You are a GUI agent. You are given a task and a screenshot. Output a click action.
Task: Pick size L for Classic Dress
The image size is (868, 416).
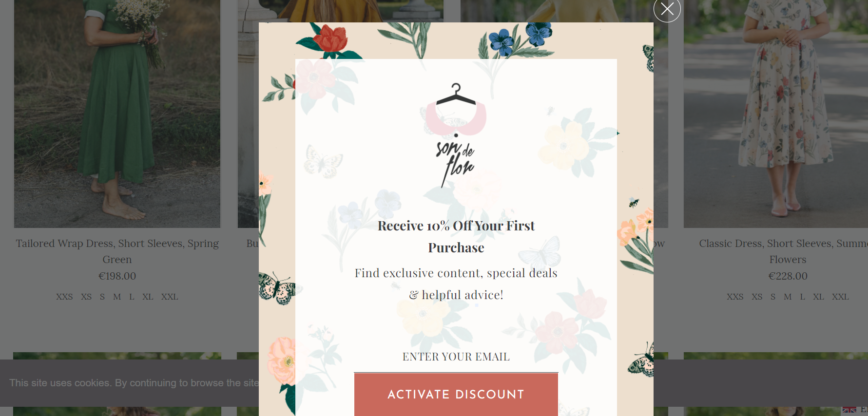click(x=802, y=297)
